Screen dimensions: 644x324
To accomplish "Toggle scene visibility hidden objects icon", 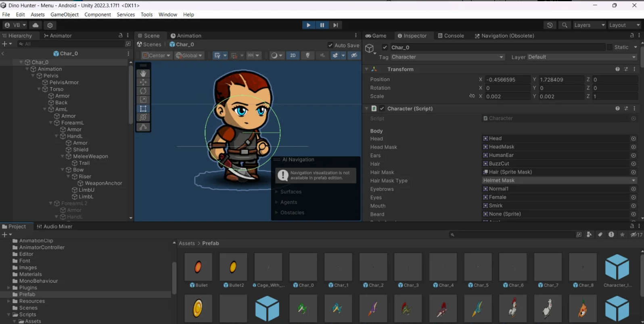I will coord(354,55).
